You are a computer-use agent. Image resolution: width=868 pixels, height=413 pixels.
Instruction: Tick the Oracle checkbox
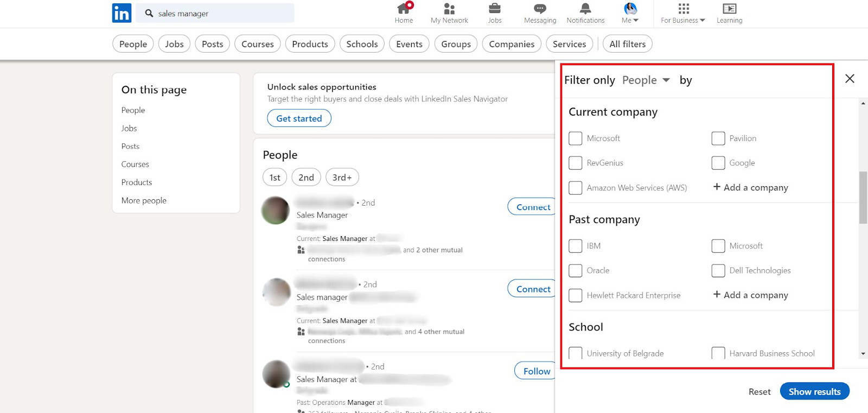pyautogui.click(x=576, y=270)
